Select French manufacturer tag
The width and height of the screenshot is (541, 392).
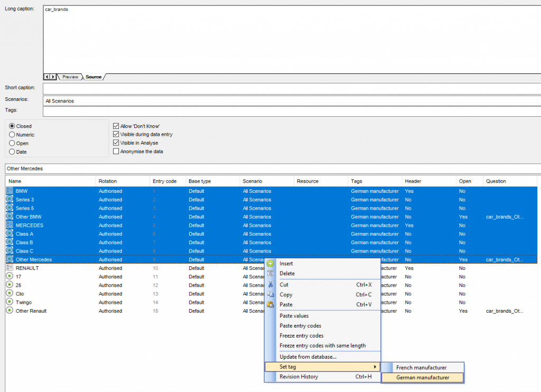[423, 368]
